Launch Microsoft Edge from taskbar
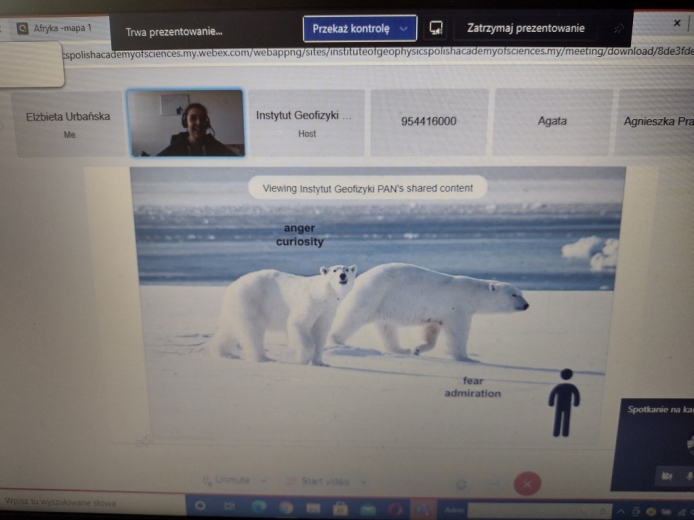694x520 pixels. click(x=258, y=507)
